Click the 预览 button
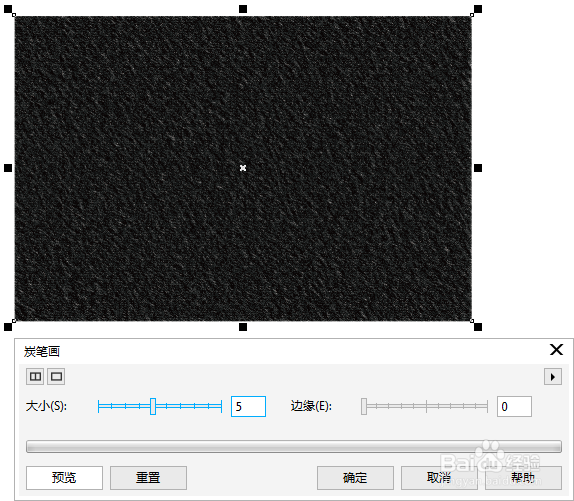Image resolution: width=574 pixels, height=501 pixels. pyautogui.click(x=64, y=478)
